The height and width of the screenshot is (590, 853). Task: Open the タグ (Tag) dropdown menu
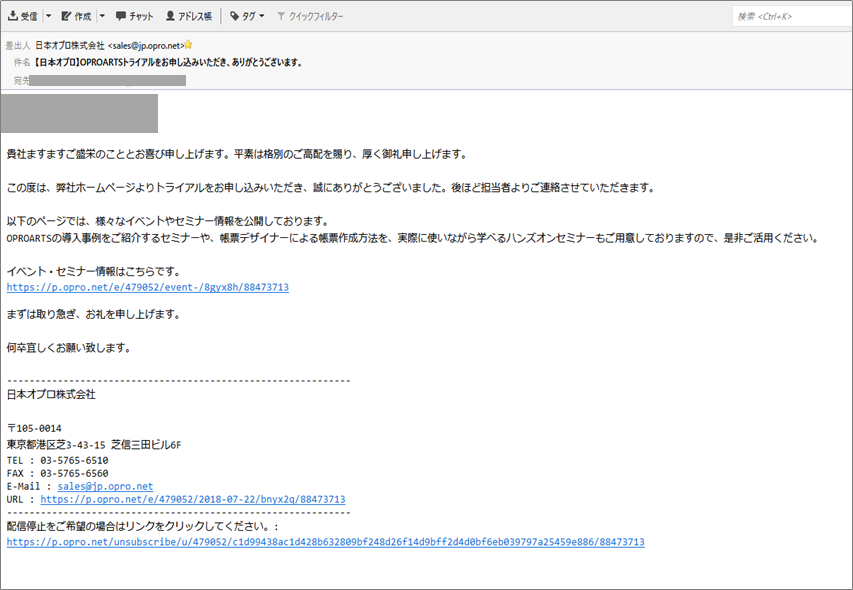tap(246, 16)
